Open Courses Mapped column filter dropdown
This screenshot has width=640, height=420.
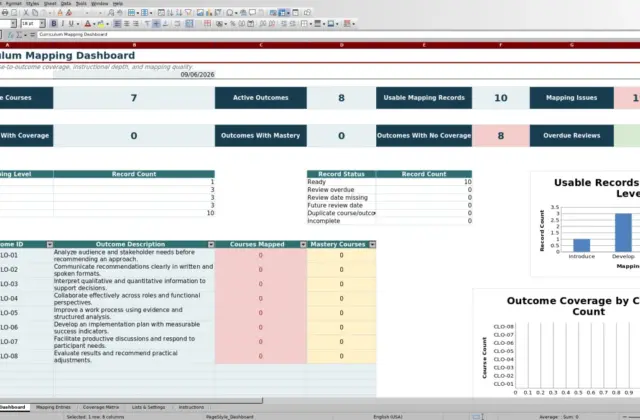click(x=303, y=244)
